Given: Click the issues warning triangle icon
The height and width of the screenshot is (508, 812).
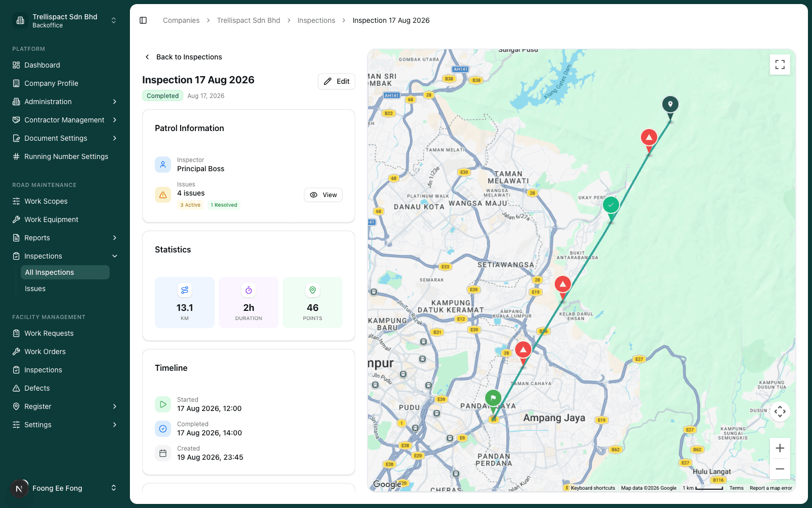Looking at the screenshot, I should (x=163, y=195).
